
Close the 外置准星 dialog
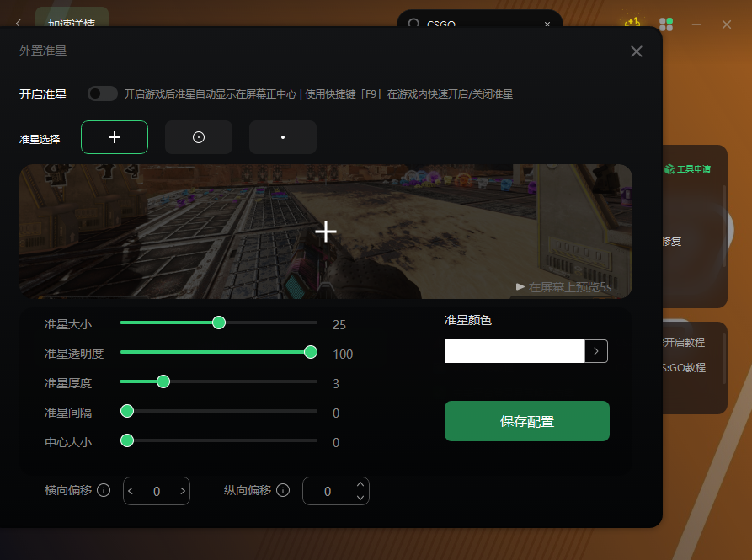click(637, 51)
